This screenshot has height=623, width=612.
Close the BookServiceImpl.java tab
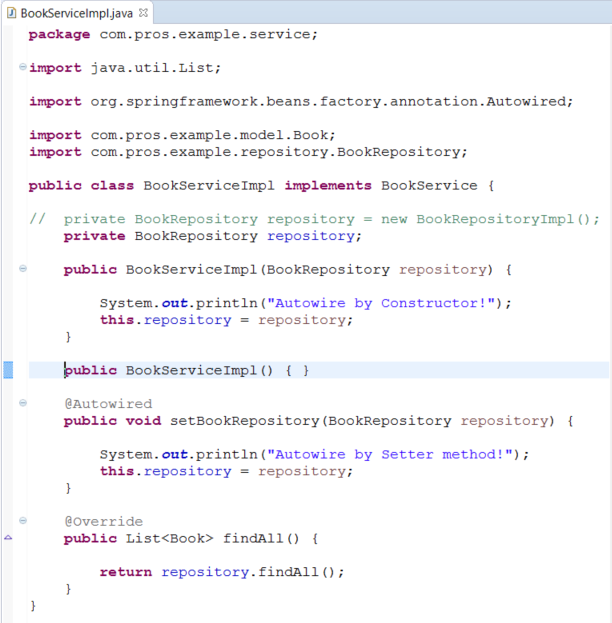point(143,13)
